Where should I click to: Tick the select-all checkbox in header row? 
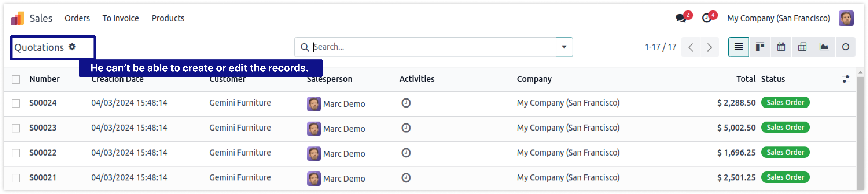coord(16,79)
